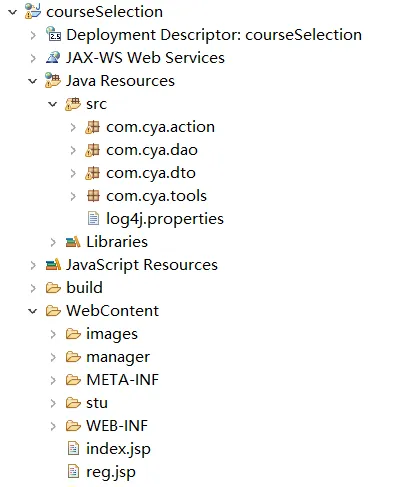420x487 pixels.
Task: Expand the com.cya.action package
Action: click(73, 127)
